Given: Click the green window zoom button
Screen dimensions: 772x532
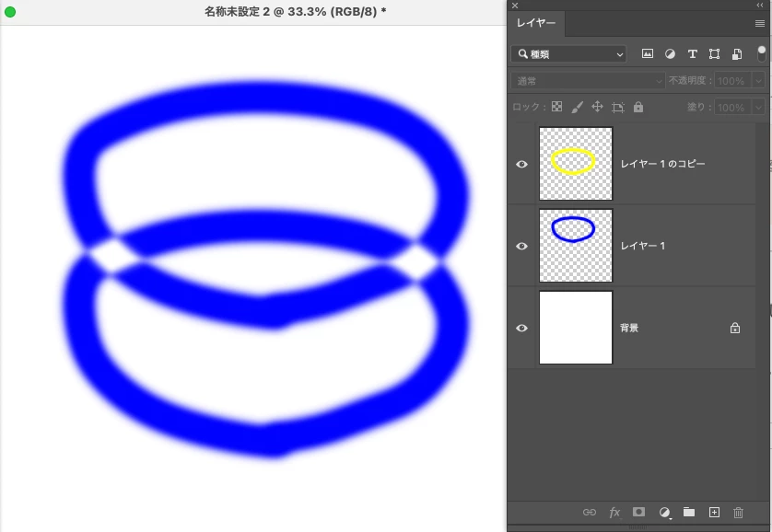Looking at the screenshot, I should [x=10, y=12].
